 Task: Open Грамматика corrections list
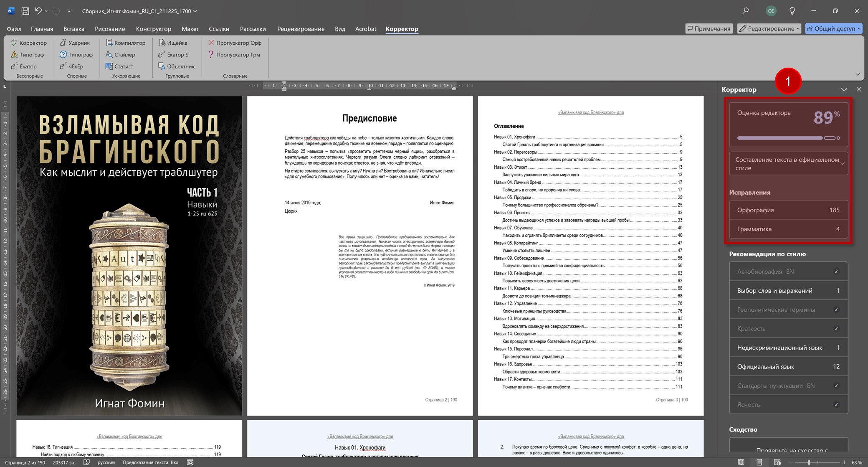pyautogui.click(x=788, y=229)
